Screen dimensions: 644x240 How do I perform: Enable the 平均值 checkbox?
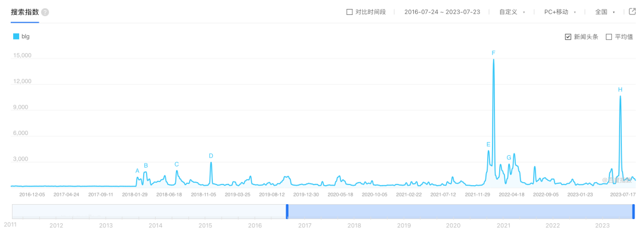point(609,37)
